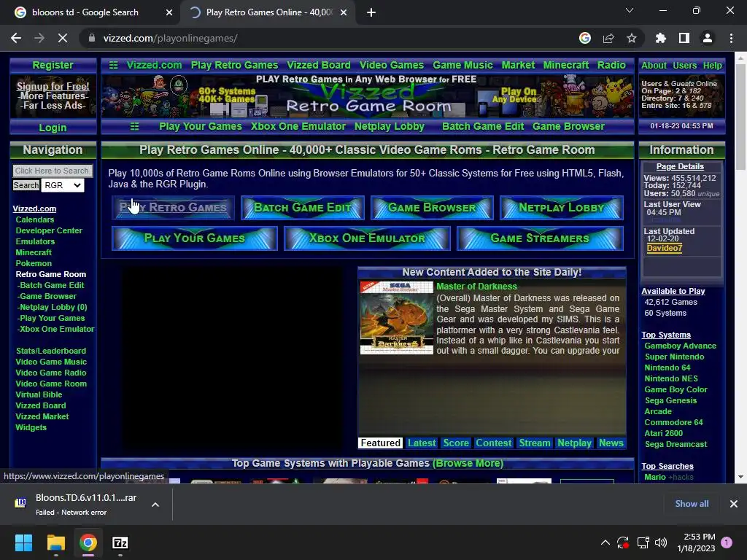Click the Play Retro Games big button
747x560 pixels.
(173, 208)
